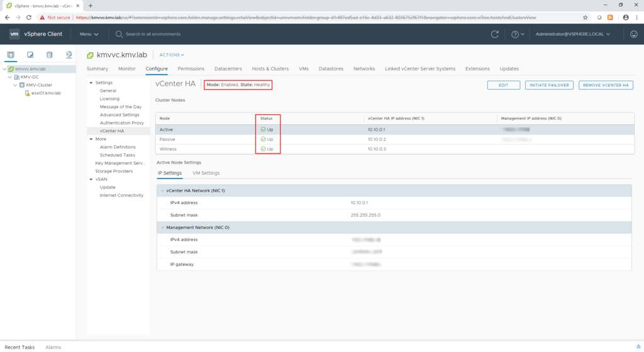Click the vSphere Client vm logo
Image resolution: width=644 pixels, height=352 pixels.
pyautogui.click(x=14, y=34)
